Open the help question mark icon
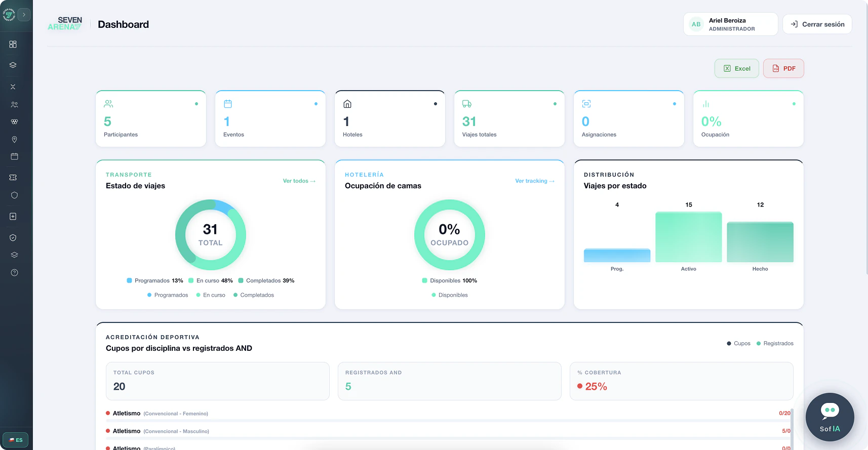The height and width of the screenshot is (450, 868). pos(14,273)
